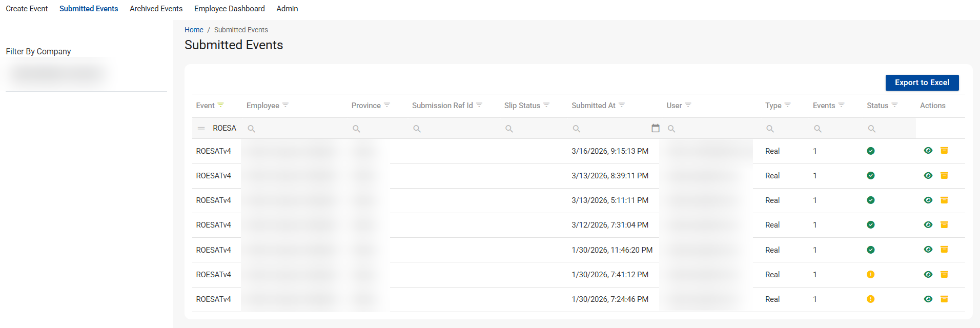Open the Event filter operator selector
Viewport: 980px width, 328px height.
201,128
